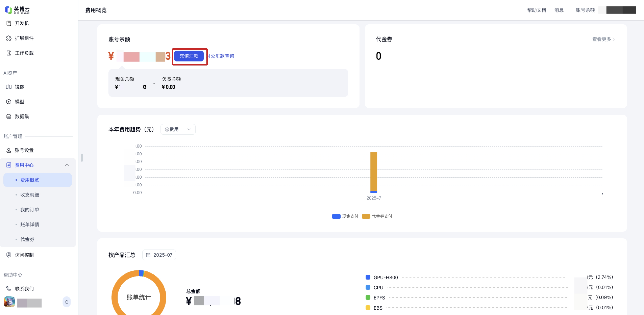Image resolution: width=644 pixels, height=315 pixels.
Task: Click the 充值汇款 button
Action: point(189,56)
